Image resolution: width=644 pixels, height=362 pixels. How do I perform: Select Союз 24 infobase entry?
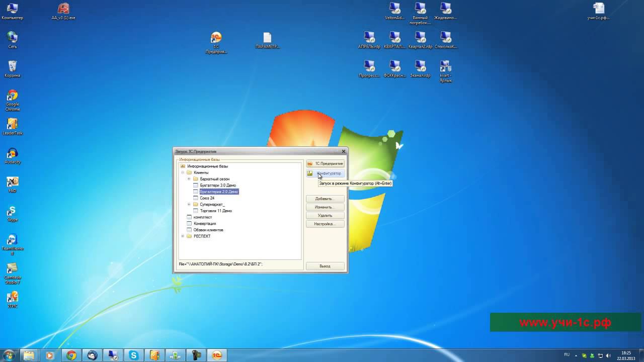[x=207, y=198]
